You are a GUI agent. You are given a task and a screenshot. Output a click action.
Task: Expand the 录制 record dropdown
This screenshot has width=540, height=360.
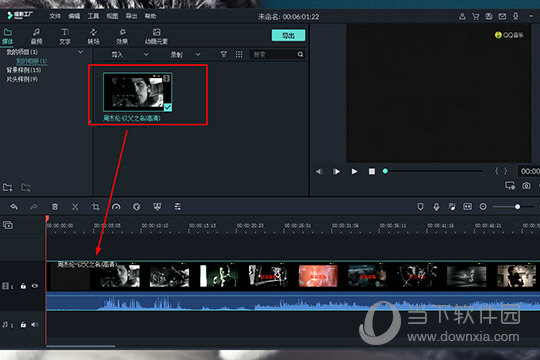point(198,54)
